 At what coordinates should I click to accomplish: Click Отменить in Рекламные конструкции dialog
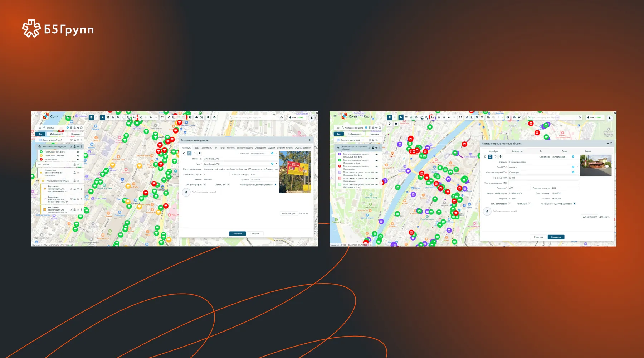point(255,233)
